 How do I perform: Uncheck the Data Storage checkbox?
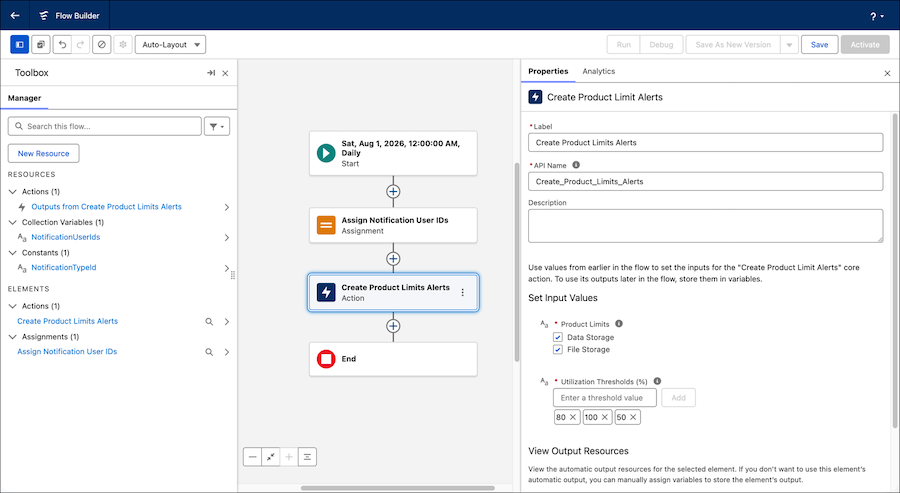coord(557,337)
